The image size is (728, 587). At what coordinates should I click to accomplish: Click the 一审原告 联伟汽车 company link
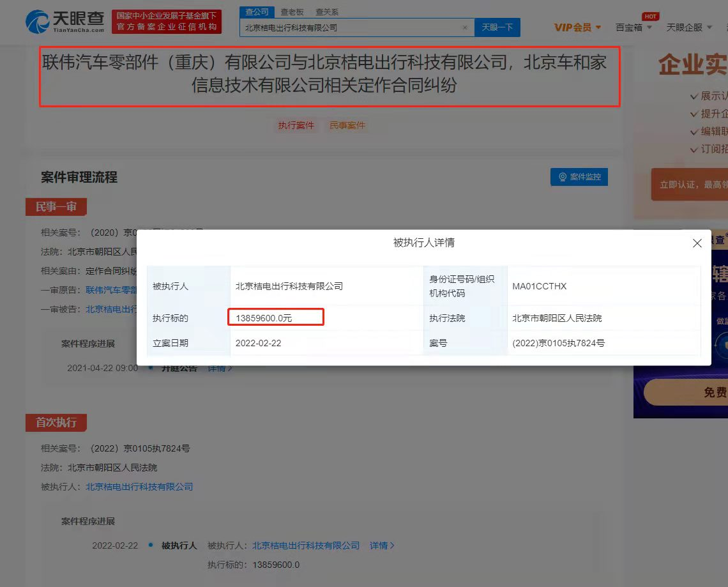(x=112, y=289)
